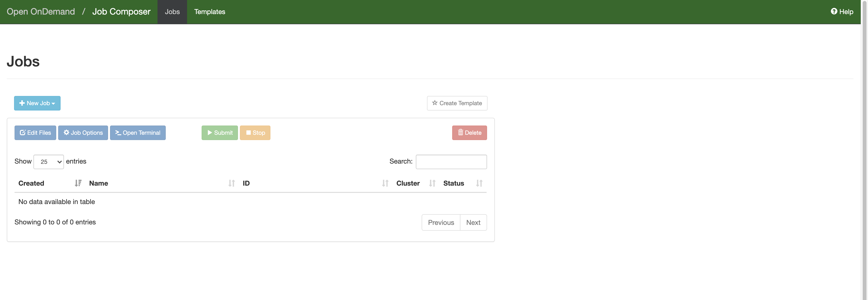Click the Search input field
The image size is (868, 300).
point(451,161)
